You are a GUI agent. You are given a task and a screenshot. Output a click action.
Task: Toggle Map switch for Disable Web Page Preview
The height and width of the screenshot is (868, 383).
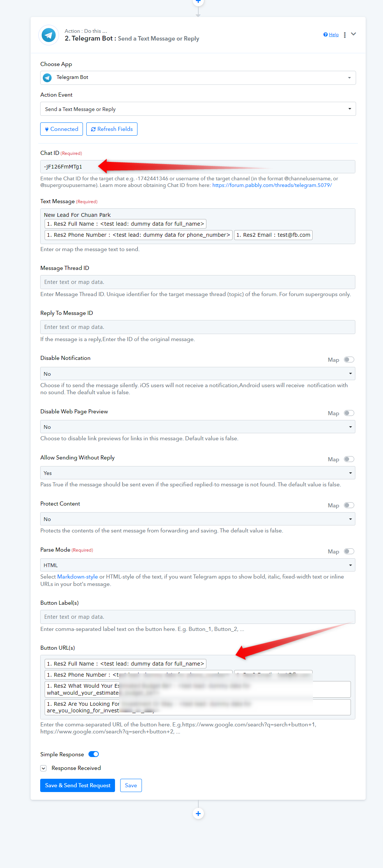[x=349, y=413]
